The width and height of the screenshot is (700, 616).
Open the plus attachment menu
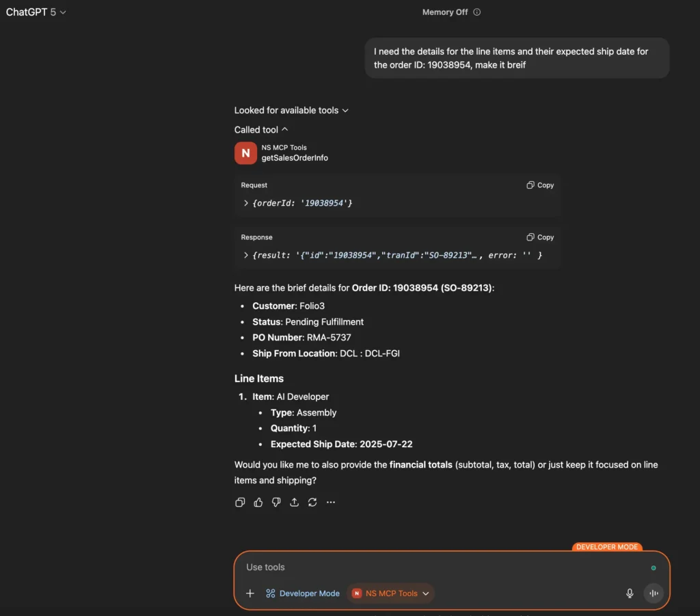250,593
